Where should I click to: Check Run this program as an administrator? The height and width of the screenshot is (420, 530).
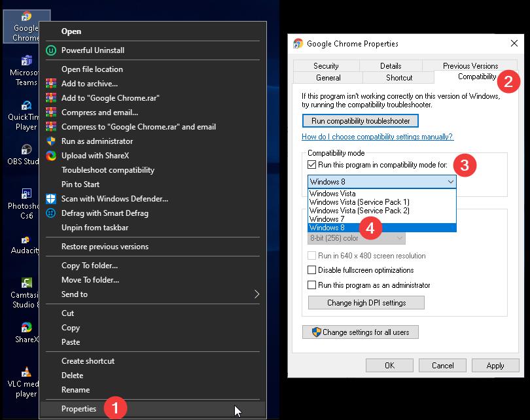tap(311, 285)
